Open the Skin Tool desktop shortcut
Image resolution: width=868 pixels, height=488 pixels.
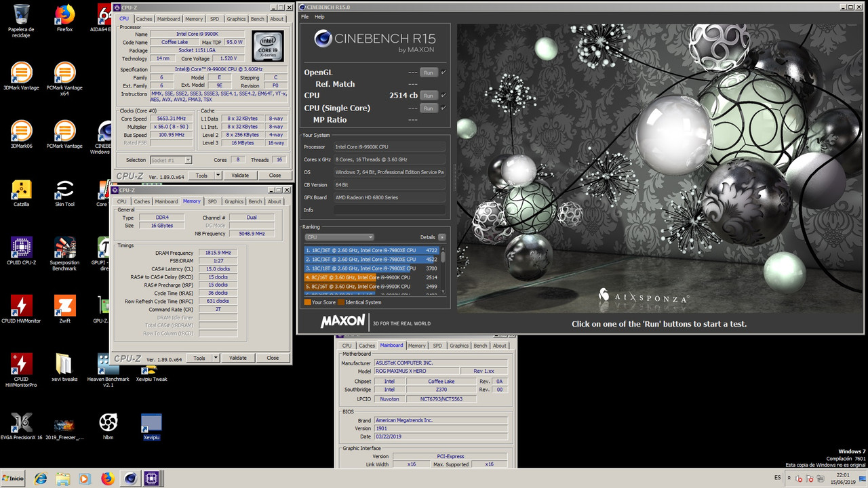[x=64, y=193]
